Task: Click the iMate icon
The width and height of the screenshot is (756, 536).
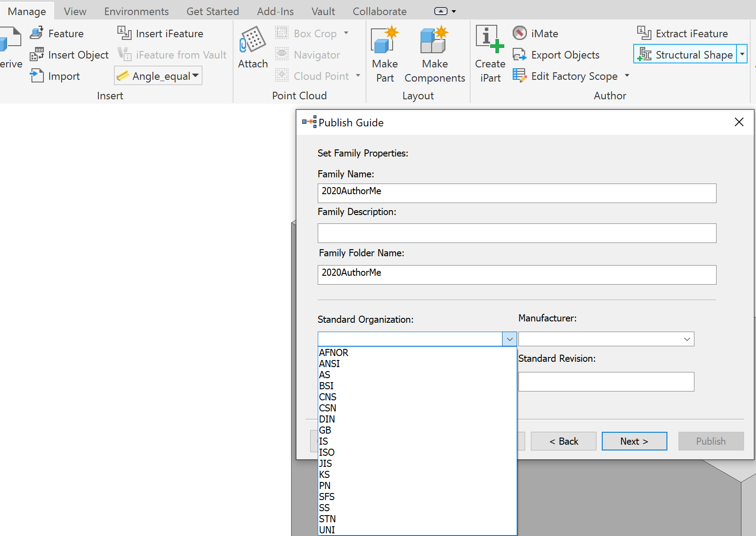Action: pyautogui.click(x=520, y=33)
